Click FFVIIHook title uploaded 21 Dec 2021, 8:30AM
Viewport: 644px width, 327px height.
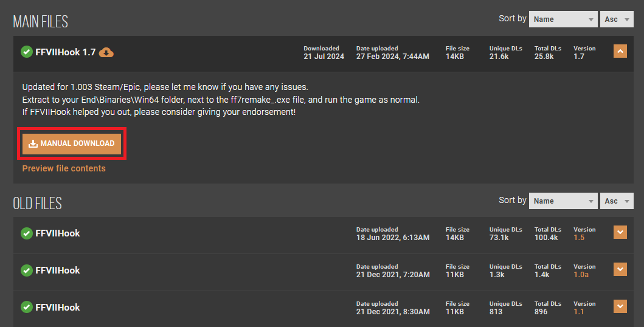point(58,308)
